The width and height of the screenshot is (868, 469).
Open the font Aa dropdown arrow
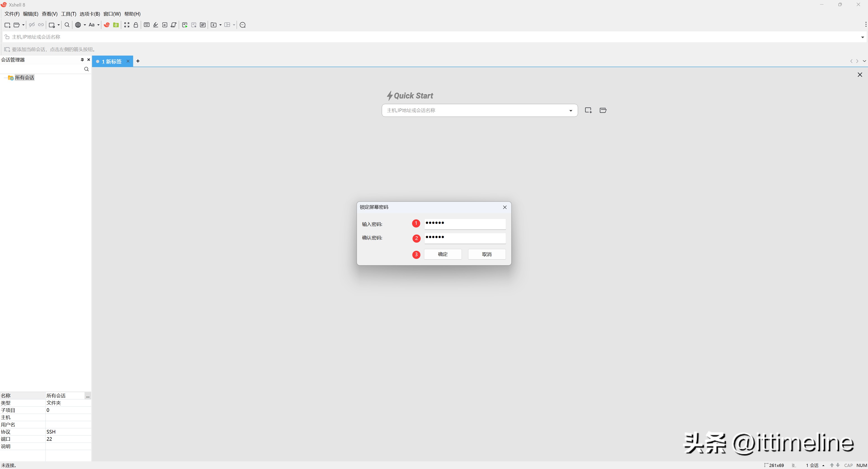(98, 25)
